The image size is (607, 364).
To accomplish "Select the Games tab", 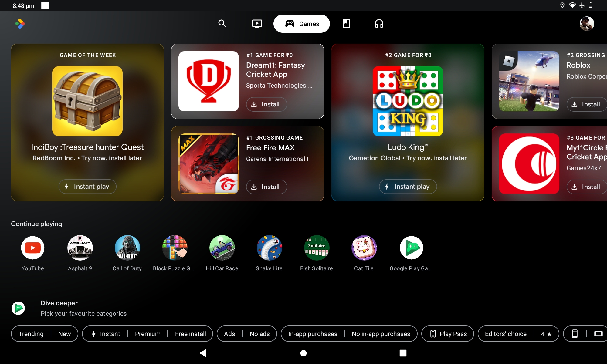I will tap(302, 24).
